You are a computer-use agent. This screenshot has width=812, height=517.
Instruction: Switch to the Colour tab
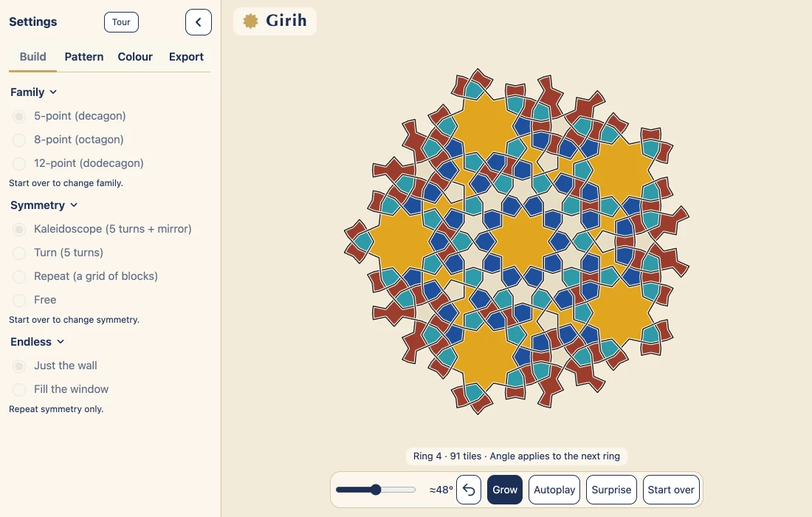point(135,57)
